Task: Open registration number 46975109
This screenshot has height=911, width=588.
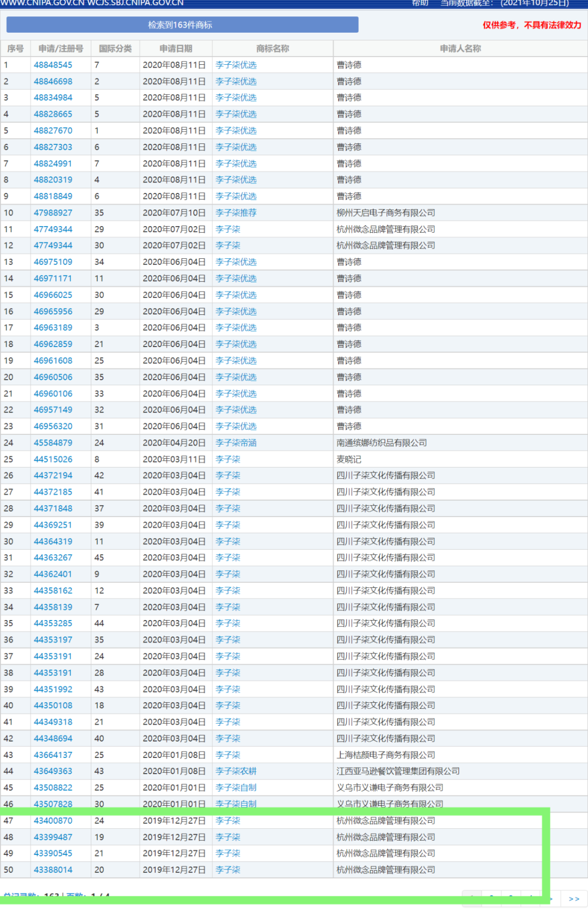Action: pyautogui.click(x=53, y=262)
